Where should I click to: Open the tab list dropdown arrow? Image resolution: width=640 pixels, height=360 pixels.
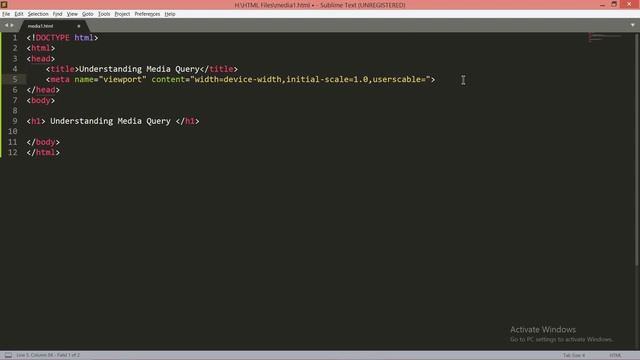click(x=633, y=25)
